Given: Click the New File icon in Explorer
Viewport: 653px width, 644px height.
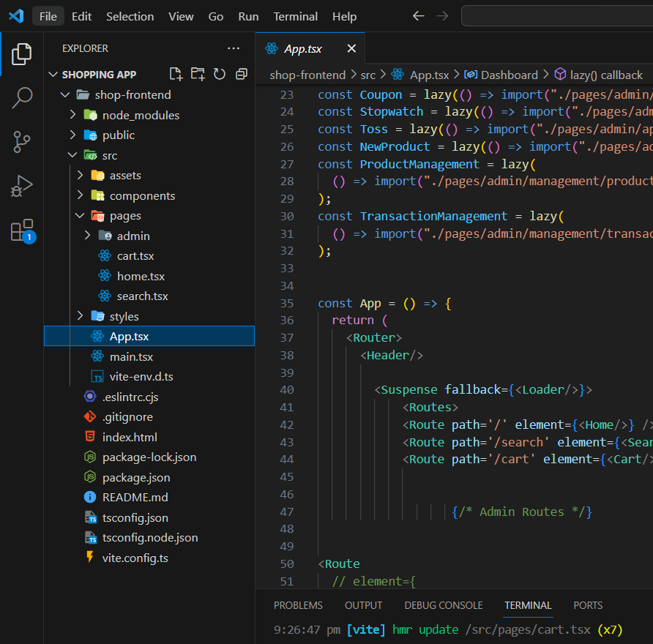Looking at the screenshot, I should [x=176, y=74].
